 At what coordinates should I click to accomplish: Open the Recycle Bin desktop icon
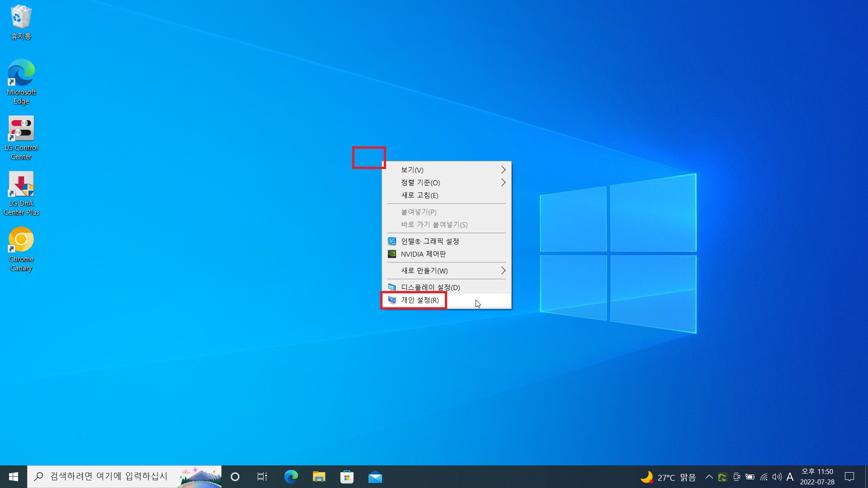21,18
